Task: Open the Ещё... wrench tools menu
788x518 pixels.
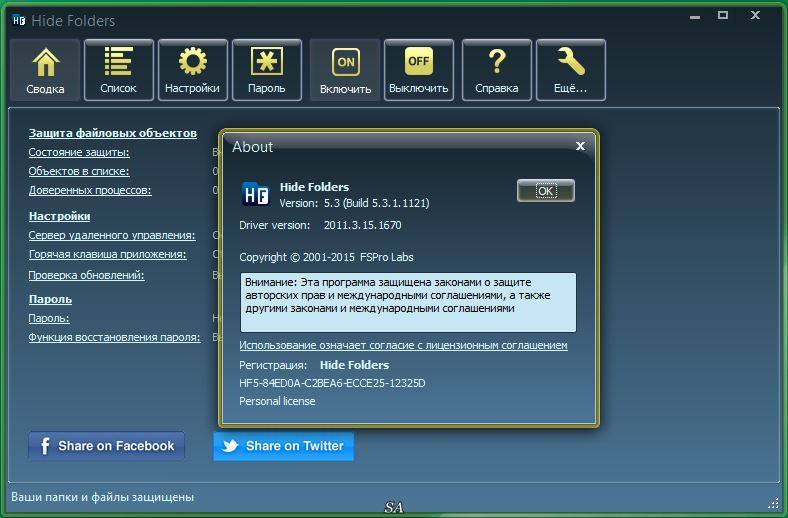Action: click(x=571, y=70)
